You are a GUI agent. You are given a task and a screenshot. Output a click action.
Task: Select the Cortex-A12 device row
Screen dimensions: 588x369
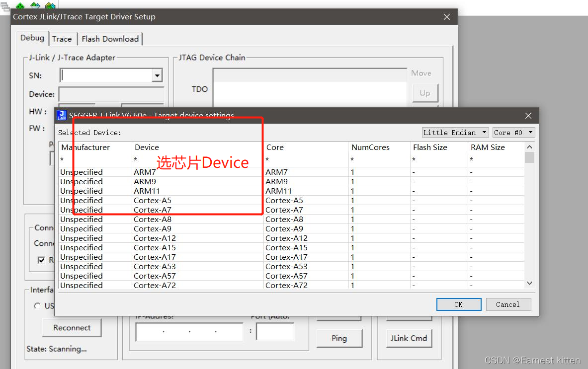click(x=291, y=238)
